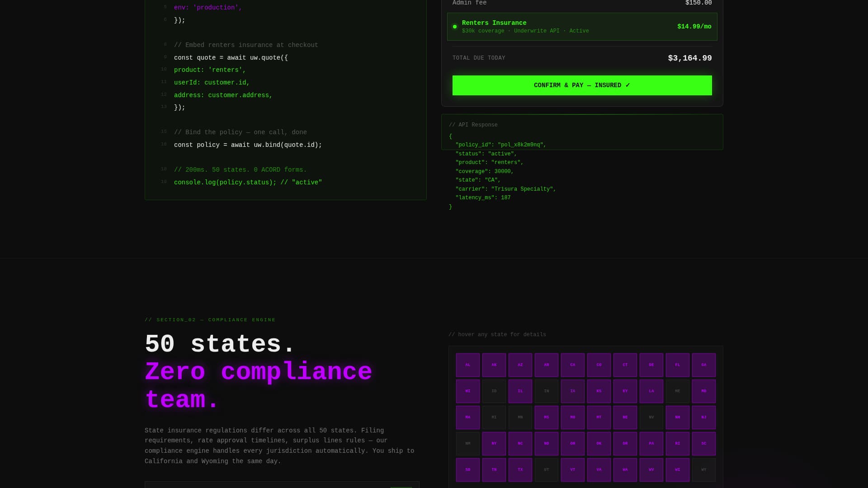Screen dimensions: 868x488
Task: Select the SC state tile
Action: 704,444
